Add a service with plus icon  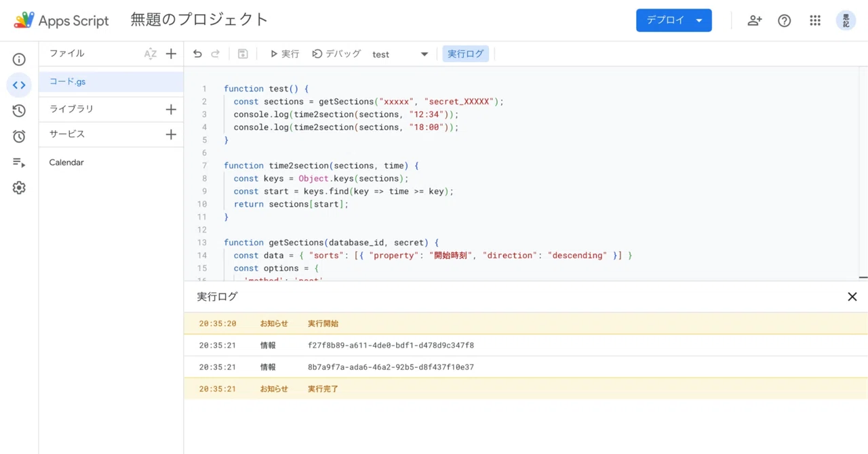point(171,135)
